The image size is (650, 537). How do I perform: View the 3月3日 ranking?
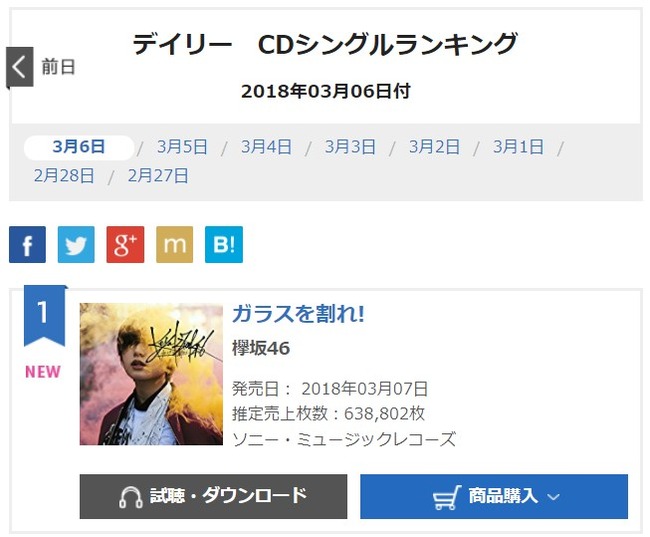point(350,147)
